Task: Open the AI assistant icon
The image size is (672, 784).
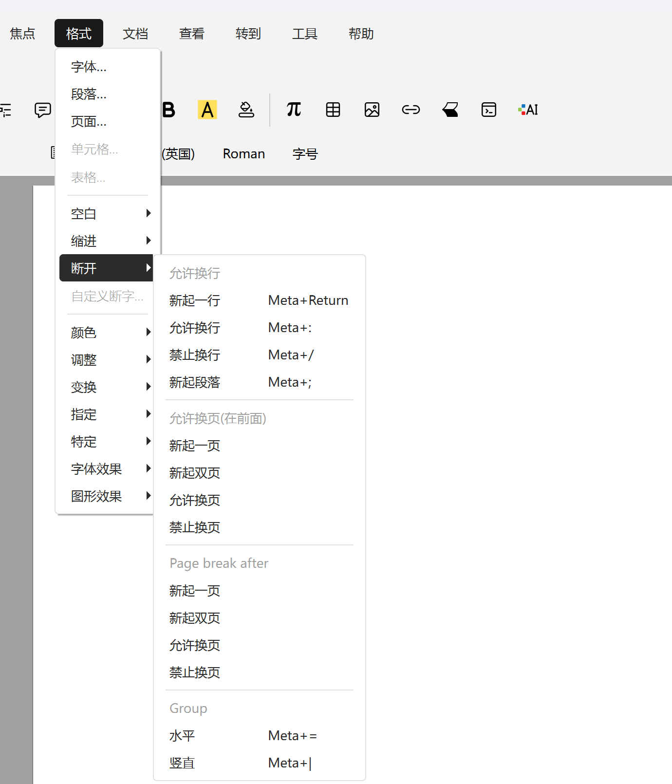Action: [x=528, y=110]
